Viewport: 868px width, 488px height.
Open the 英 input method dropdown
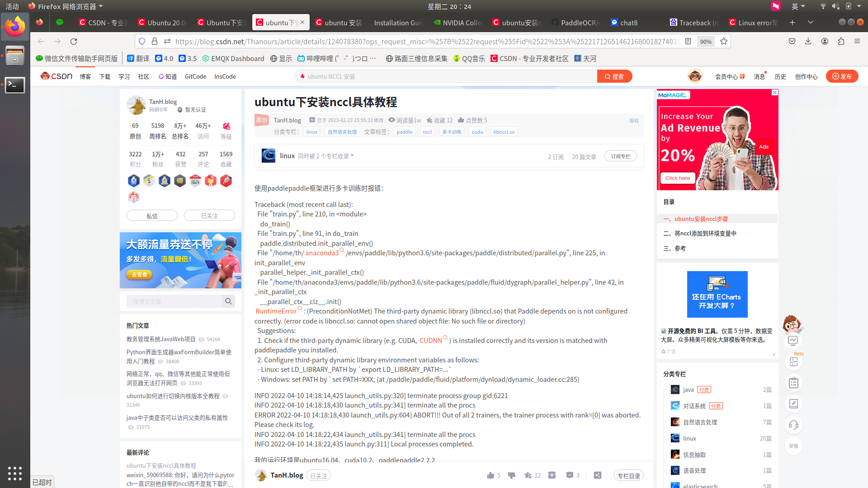click(x=798, y=6)
